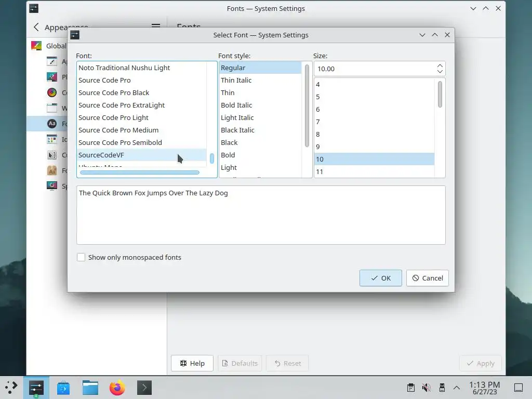Select Source Code Pro Medium font

142,130
